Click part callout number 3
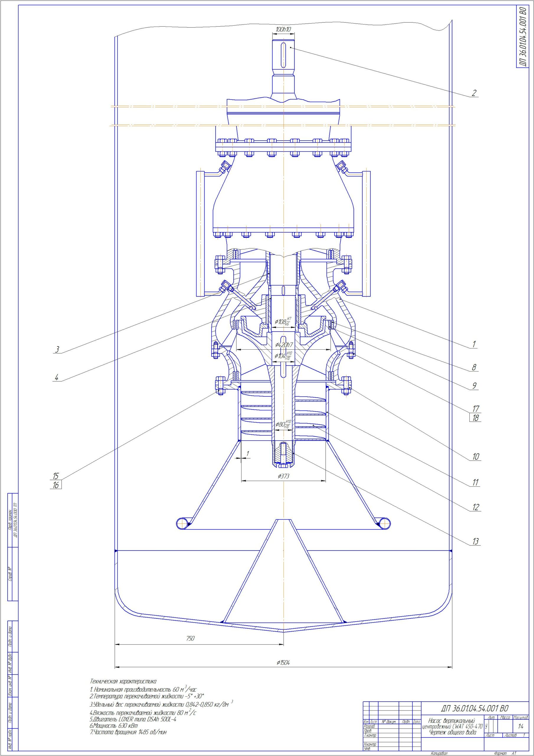The width and height of the screenshot is (534, 756). [x=57, y=350]
